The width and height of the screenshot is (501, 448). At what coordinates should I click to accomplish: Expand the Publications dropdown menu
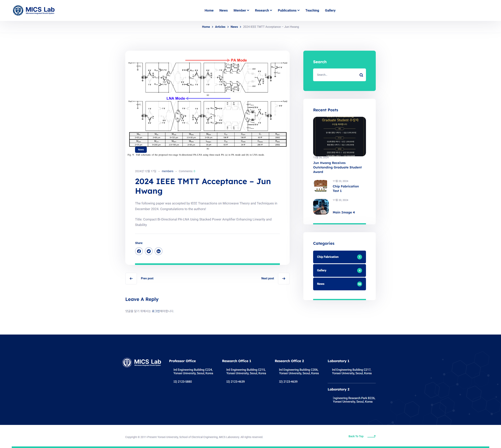click(288, 10)
